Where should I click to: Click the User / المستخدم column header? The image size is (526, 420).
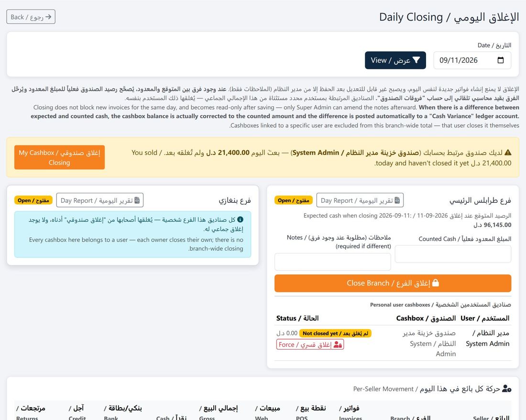[485, 318]
